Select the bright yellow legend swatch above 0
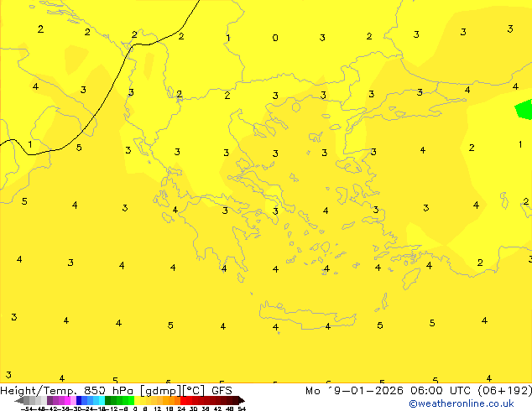Screen dimensions: 532x411 [137, 400]
